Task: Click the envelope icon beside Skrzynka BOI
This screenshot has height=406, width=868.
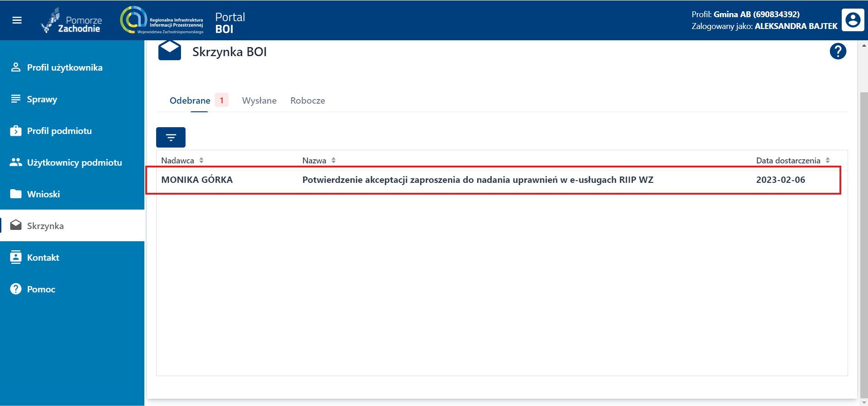Action: click(169, 51)
